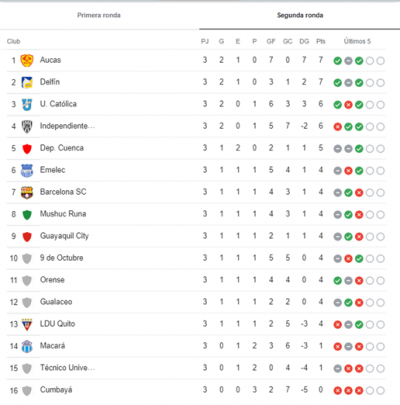Click Cumbayá's first red loss result indicator
The width and height of the screenshot is (400, 405).
(x=338, y=390)
